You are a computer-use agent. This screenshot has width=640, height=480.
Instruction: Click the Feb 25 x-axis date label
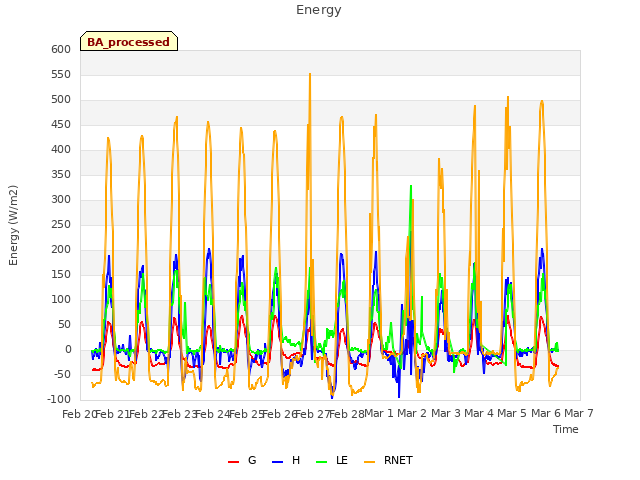(247, 414)
